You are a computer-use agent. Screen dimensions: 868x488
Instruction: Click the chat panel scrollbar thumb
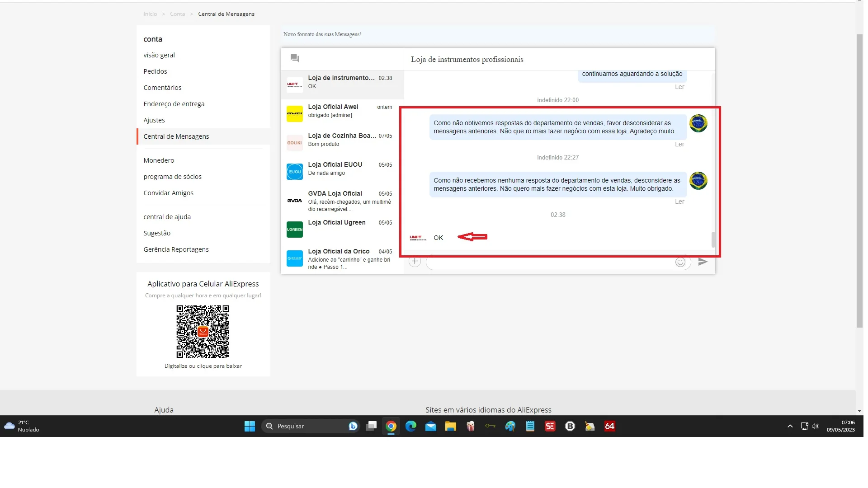coord(713,239)
